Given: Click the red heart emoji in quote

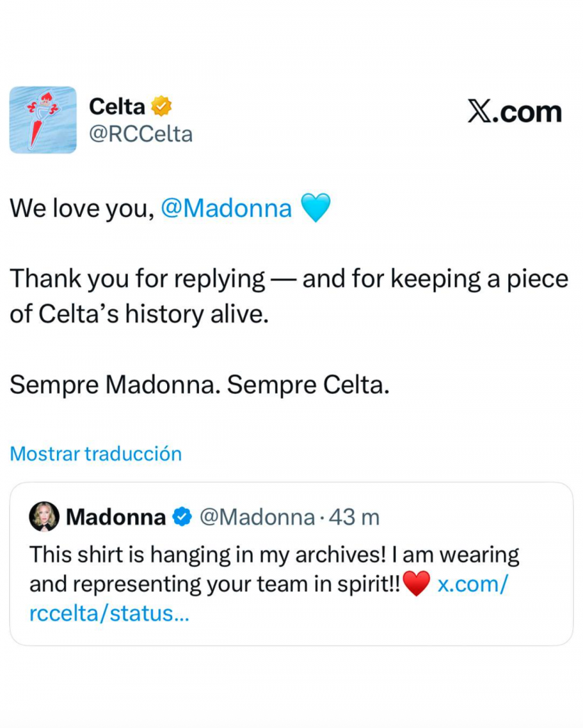Looking at the screenshot, I should 417,584.
